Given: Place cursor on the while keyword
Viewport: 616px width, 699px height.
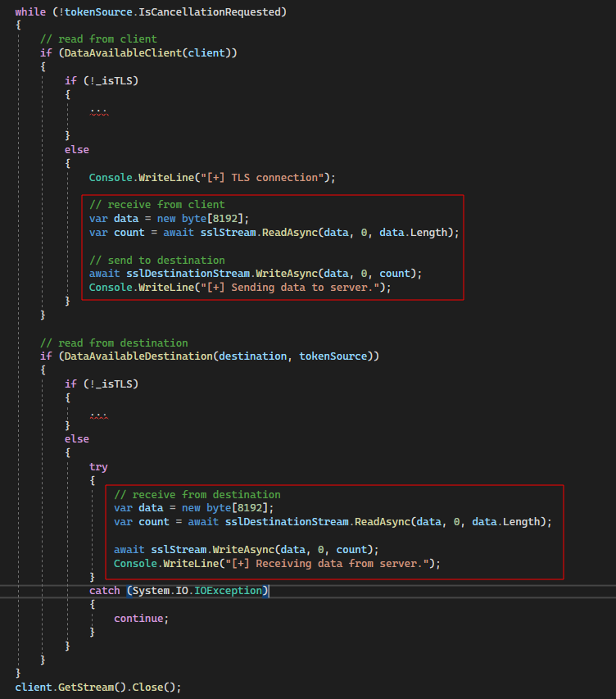Looking at the screenshot, I should click(30, 11).
